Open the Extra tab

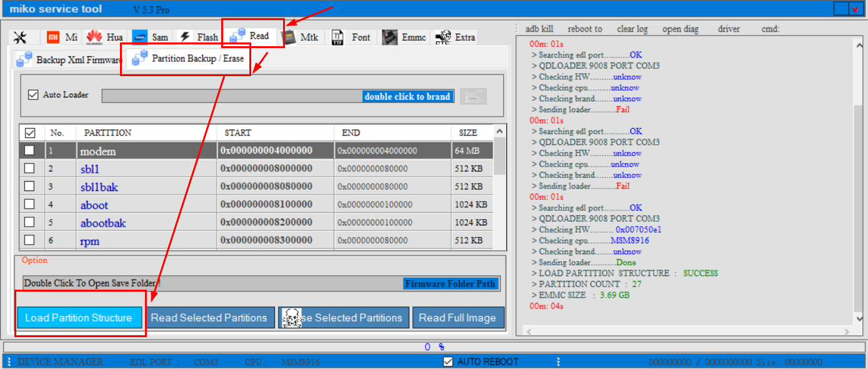click(x=456, y=37)
